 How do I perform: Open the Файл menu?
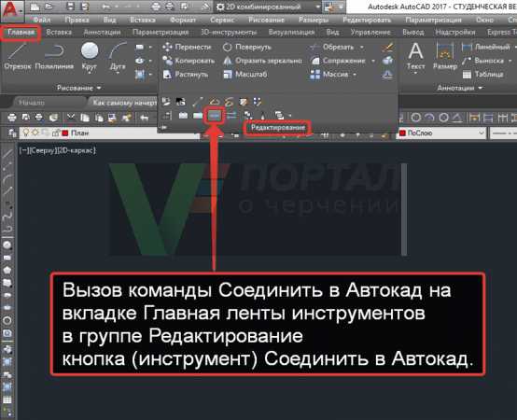(42, 20)
